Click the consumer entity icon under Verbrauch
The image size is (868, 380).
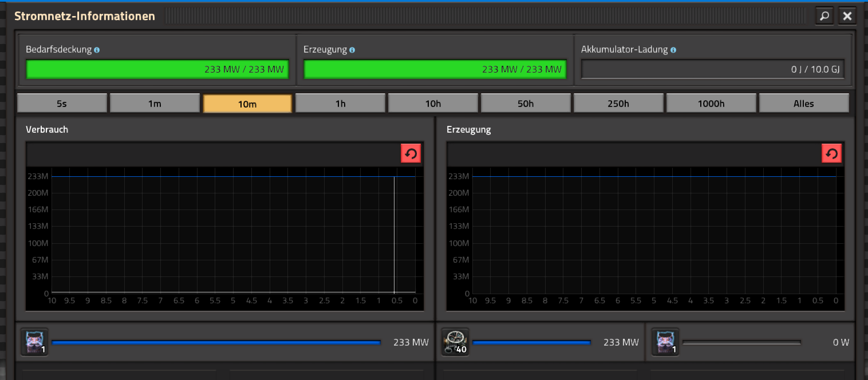(x=34, y=342)
